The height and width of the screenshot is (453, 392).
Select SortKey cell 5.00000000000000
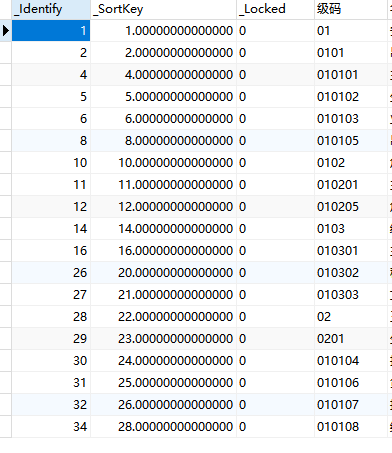pyautogui.click(x=163, y=97)
